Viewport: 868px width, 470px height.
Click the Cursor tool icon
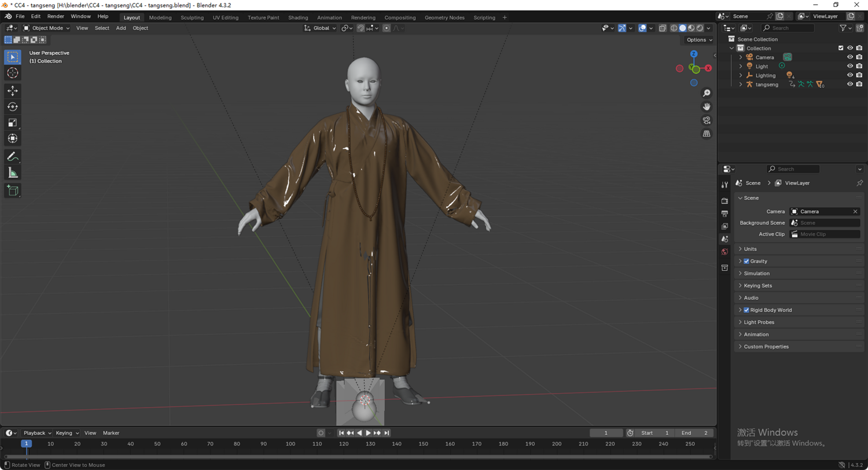[x=13, y=73]
